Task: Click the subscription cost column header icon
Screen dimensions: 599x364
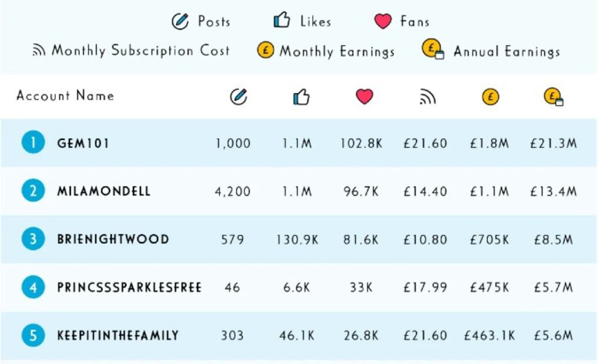Action: 427,96
